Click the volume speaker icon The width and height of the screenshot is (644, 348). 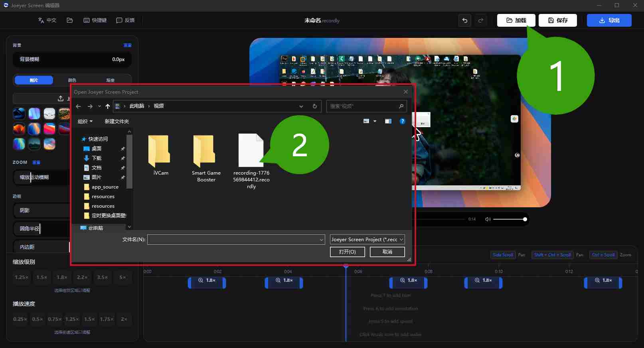pos(488,219)
